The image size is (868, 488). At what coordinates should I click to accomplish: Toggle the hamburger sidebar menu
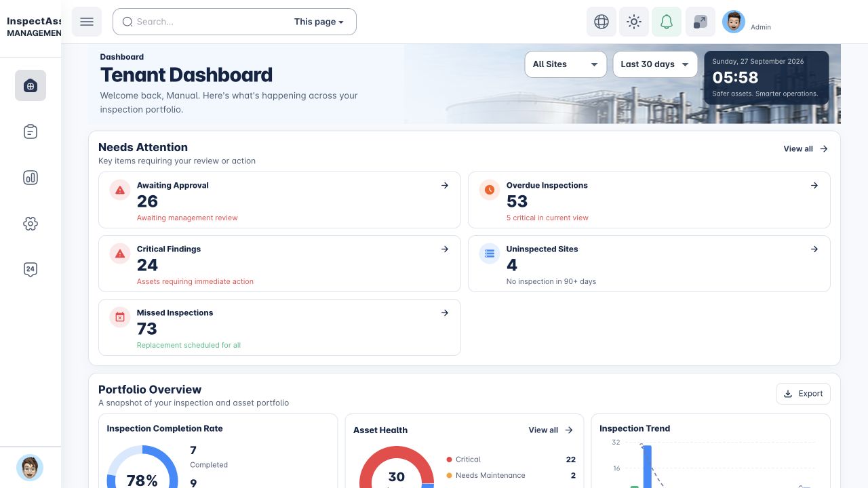coord(87,22)
